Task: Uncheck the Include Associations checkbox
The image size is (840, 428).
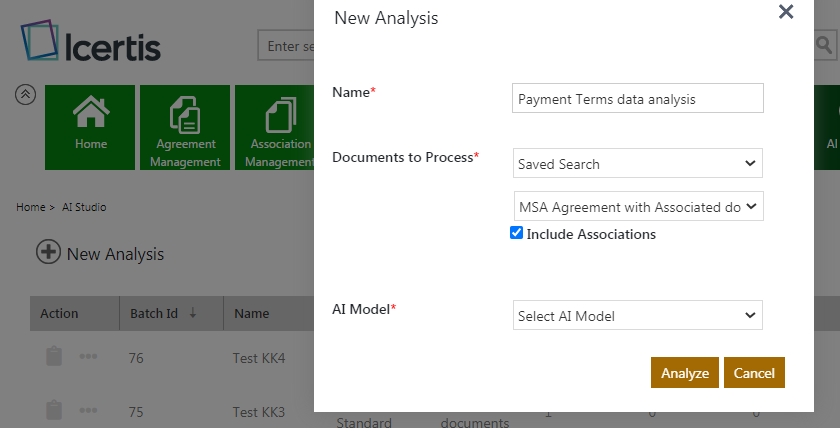Action: (516, 233)
